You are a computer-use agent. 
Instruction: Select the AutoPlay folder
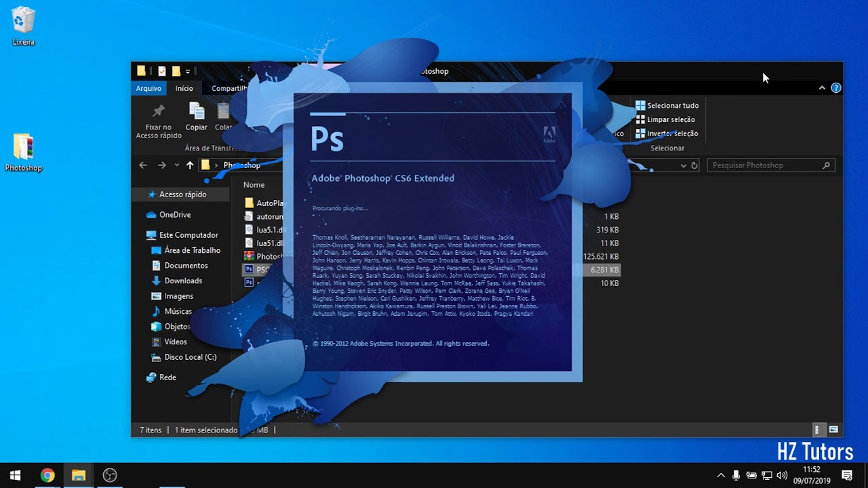(x=265, y=203)
